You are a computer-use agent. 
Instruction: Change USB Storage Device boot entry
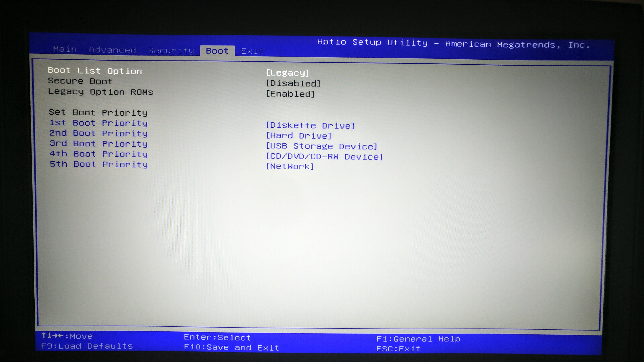[x=321, y=146]
